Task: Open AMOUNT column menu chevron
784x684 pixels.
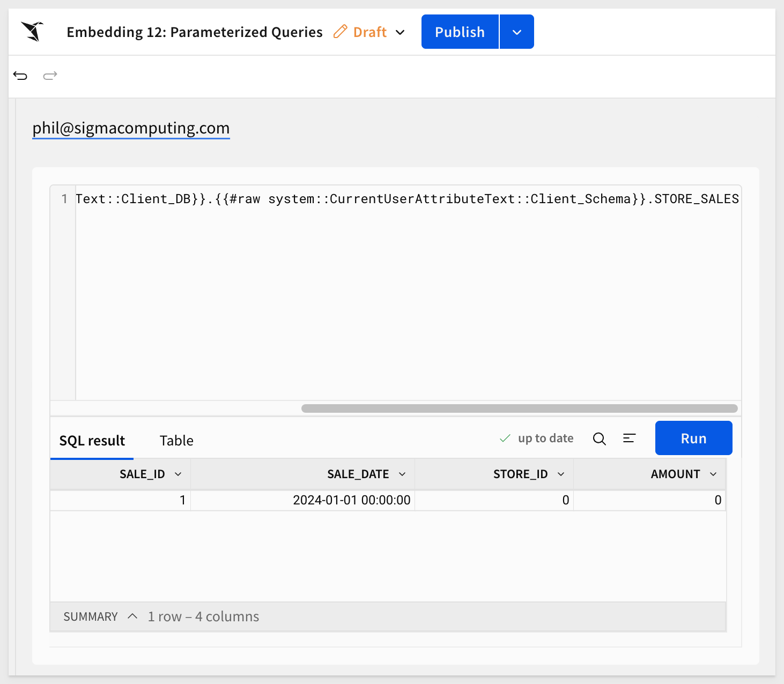Action: tap(713, 474)
